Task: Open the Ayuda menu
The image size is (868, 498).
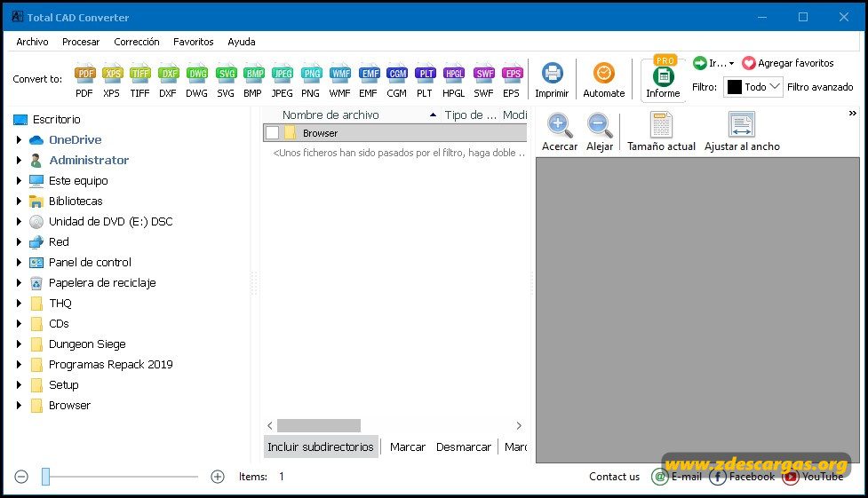Action: coord(242,42)
